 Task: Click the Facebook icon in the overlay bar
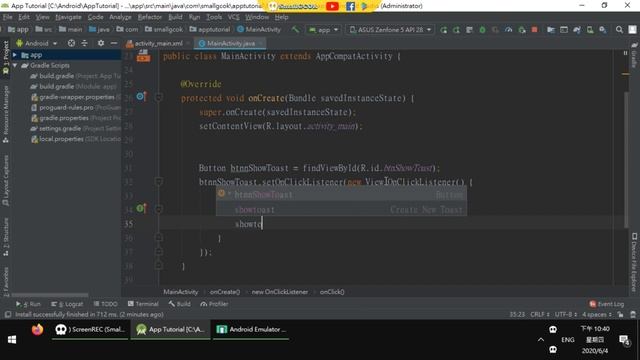(350, 6)
